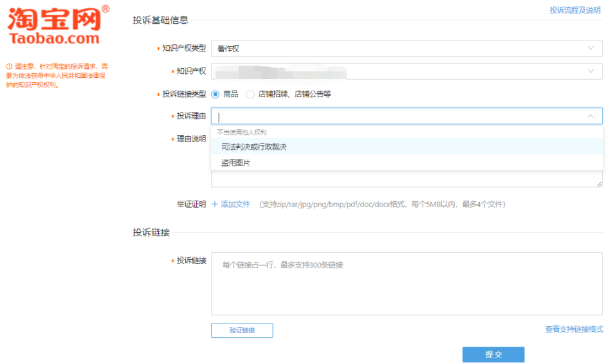Select the 店铺招牌、店铺公告等 radio option
Screen dimensions: 613x364
(x=250, y=95)
